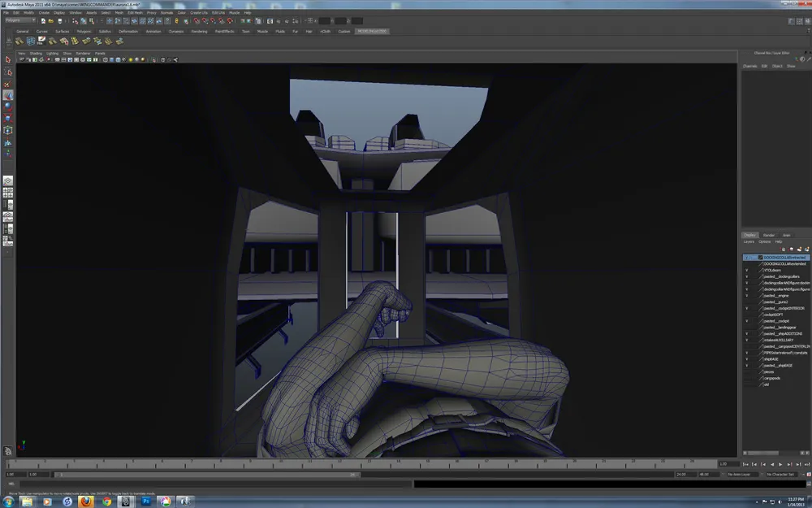Open the Polygons menu set dropdown
This screenshot has width=812, height=508.
tap(20, 20)
